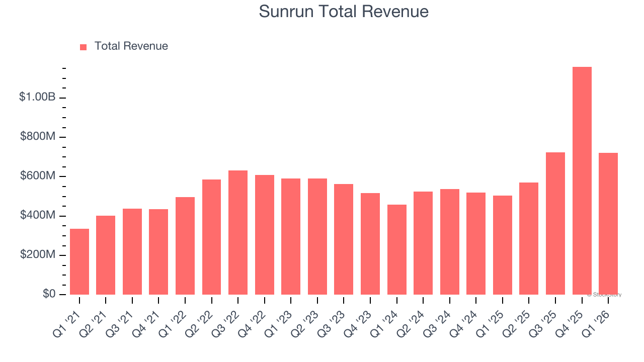Select the Q1 '23 revenue bar
This screenshot has height=362, width=644.
click(291, 236)
